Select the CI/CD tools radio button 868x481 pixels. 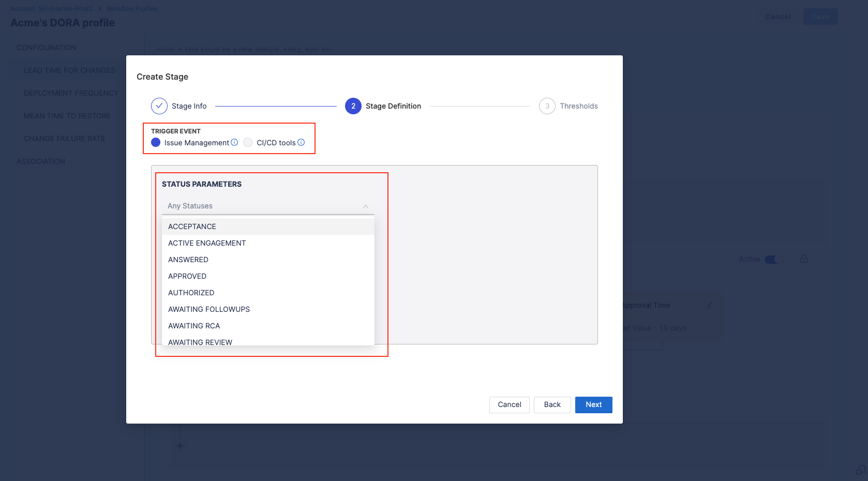coord(248,142)
